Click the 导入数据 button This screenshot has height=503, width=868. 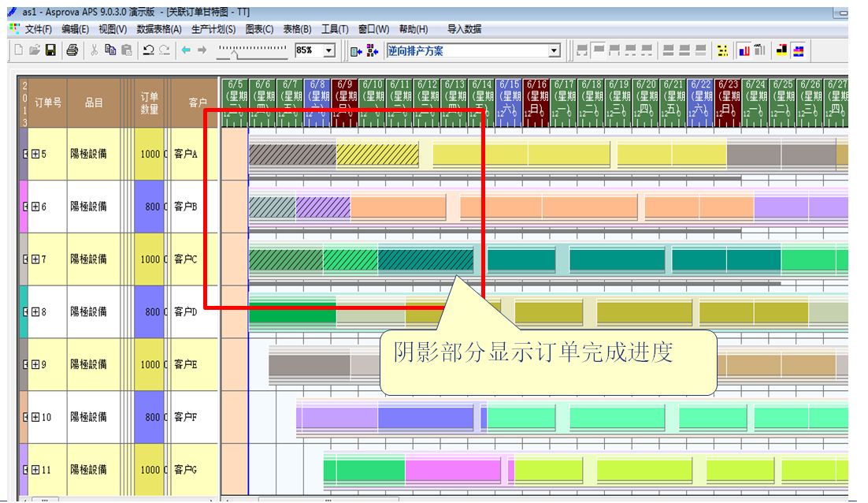click(x=464, y=29)
